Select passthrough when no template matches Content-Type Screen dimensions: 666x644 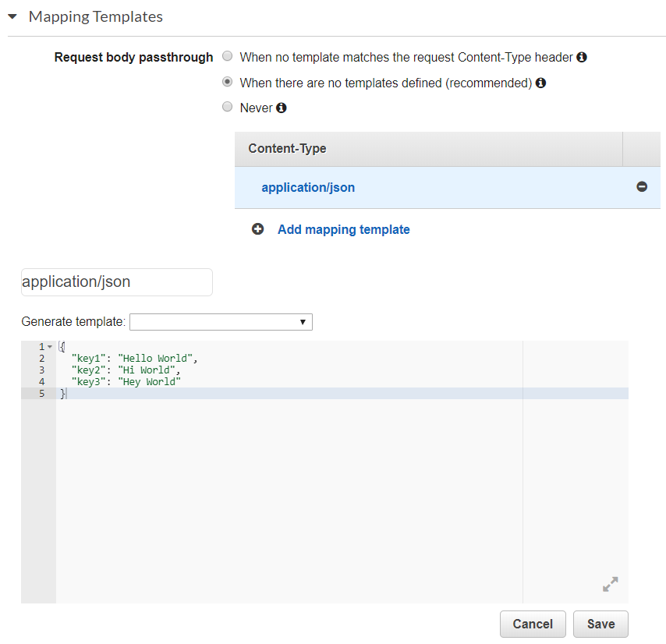(x=227, y=55)
